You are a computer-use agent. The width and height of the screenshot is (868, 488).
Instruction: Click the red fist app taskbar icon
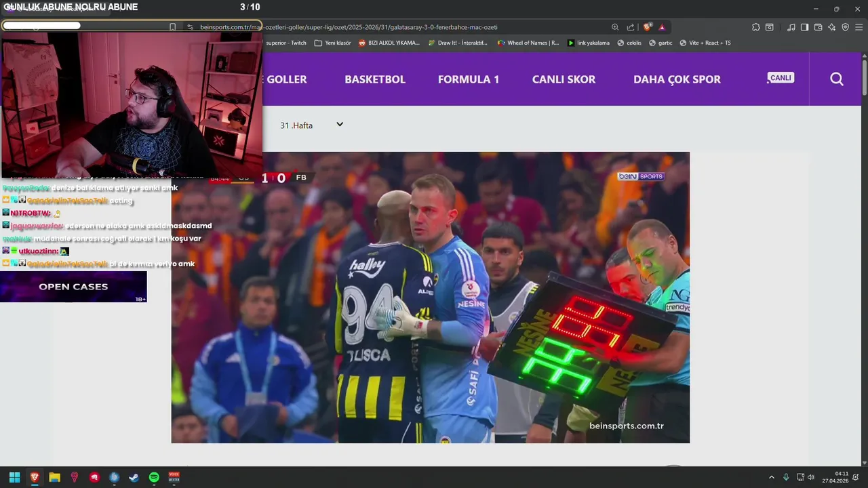coord(94,477)
